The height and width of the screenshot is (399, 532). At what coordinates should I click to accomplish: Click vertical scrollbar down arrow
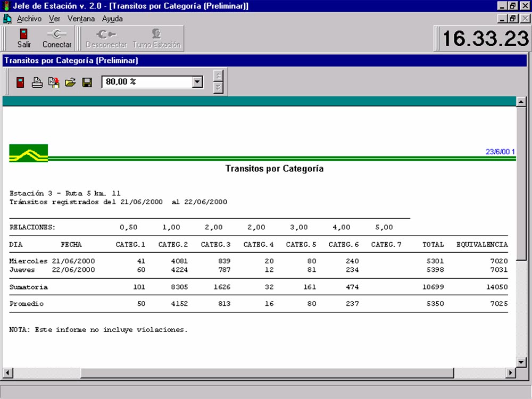coord(521,362)
